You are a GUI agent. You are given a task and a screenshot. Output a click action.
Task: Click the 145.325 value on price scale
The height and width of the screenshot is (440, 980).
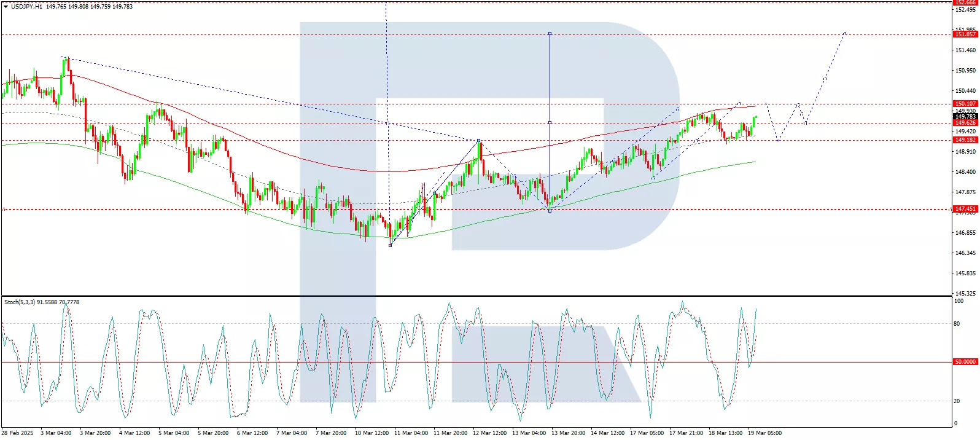pos(965,293)
